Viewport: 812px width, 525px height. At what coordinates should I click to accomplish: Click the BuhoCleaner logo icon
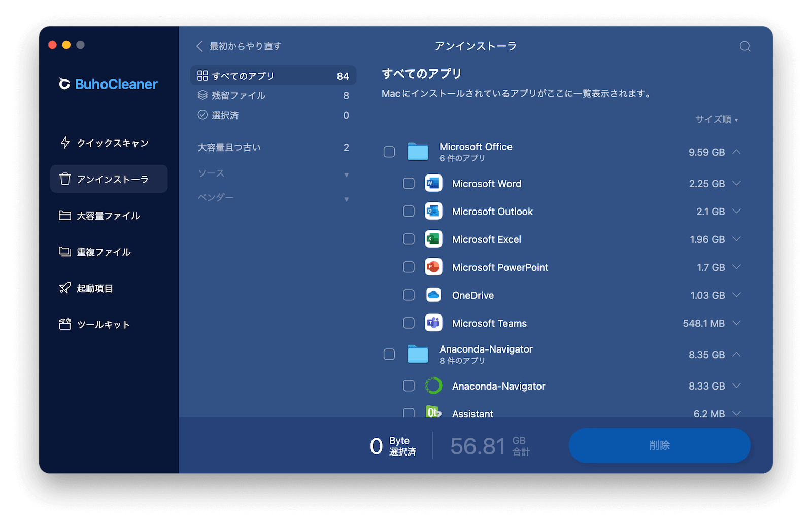(64, 84)
